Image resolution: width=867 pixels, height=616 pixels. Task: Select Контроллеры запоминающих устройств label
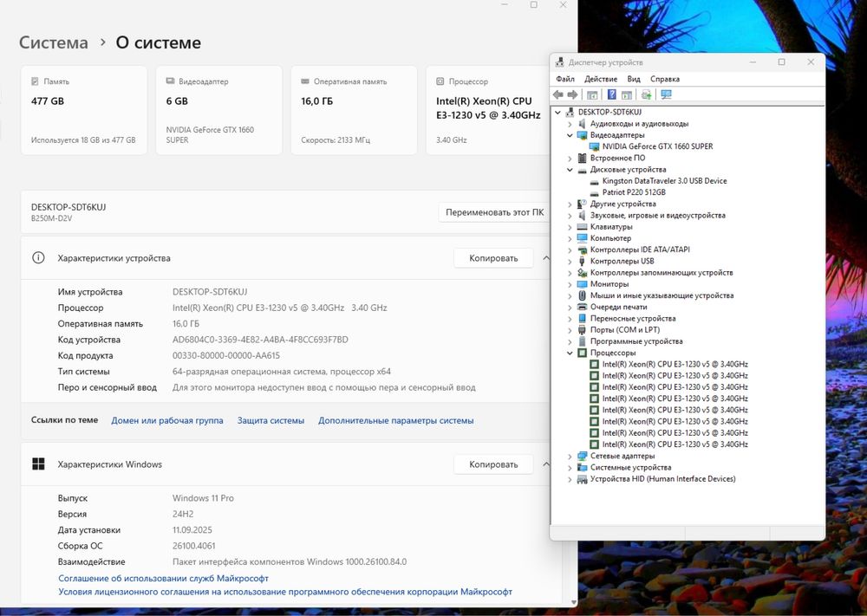pyautogui.click(x=662, y=272)
